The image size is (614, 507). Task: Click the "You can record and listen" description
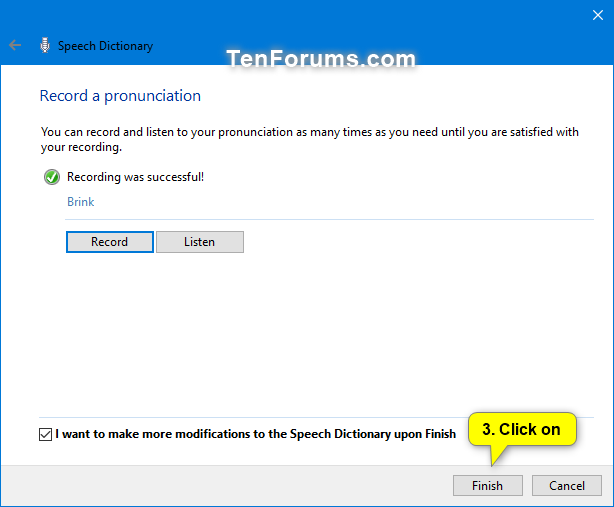309,139
